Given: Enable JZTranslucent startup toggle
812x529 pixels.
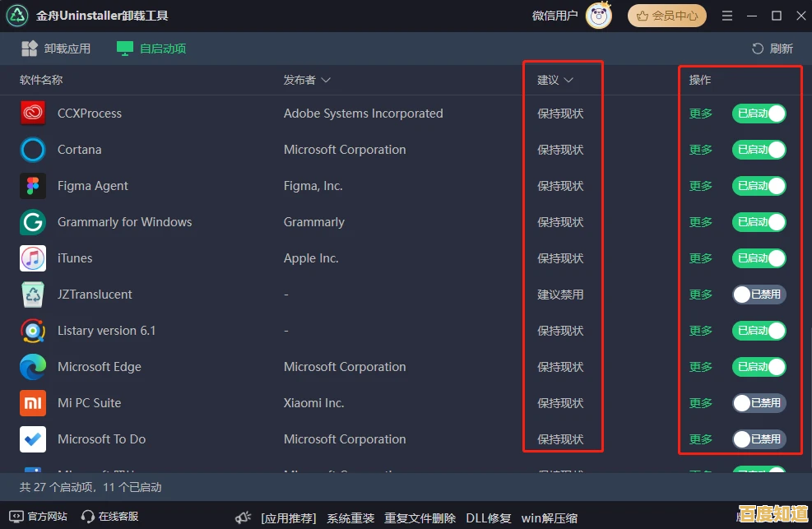Looking at the screenshot, I should [x=759, y=295].
